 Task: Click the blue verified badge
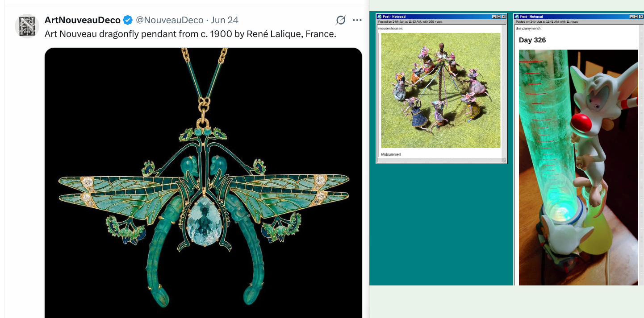(128, 20)
